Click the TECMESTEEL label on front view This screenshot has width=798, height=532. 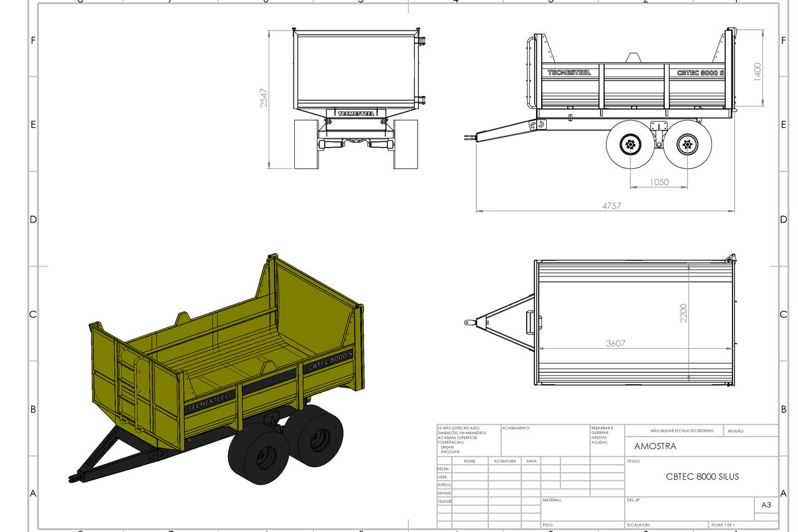tap(356, 114)
